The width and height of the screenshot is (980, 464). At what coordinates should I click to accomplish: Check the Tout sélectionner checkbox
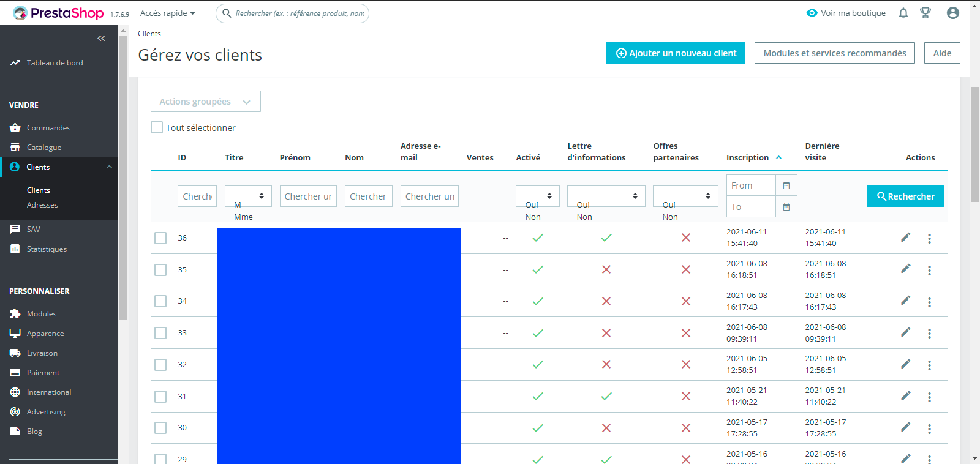tap(157, 127)
